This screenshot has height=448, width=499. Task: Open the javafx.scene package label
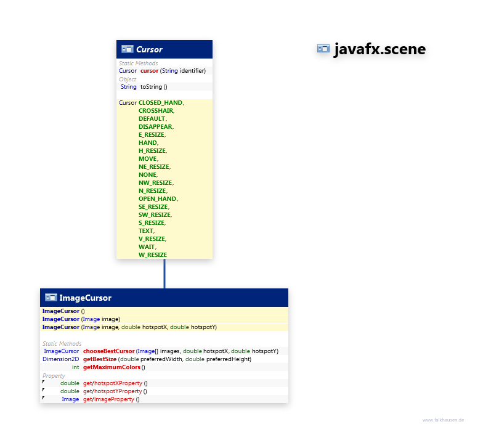(379, 50)
